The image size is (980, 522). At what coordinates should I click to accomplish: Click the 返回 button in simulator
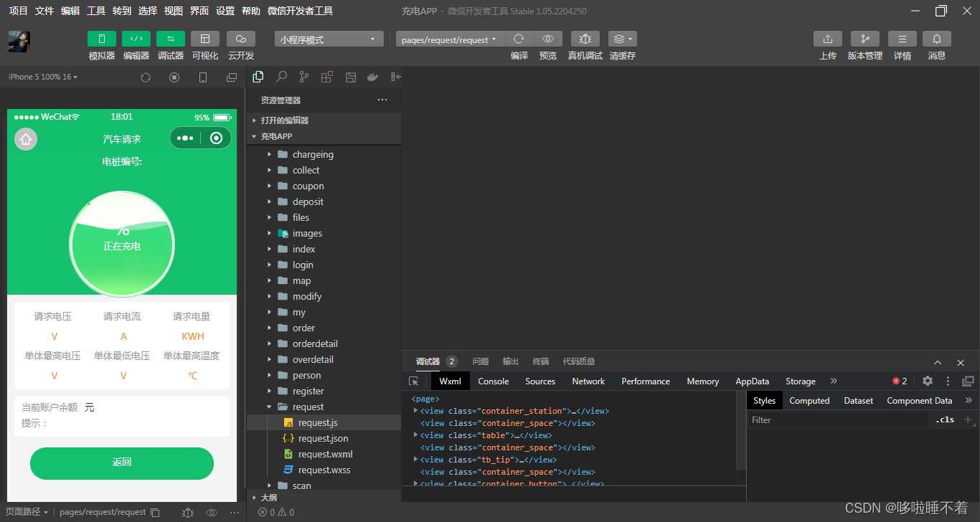coord(122,463)
